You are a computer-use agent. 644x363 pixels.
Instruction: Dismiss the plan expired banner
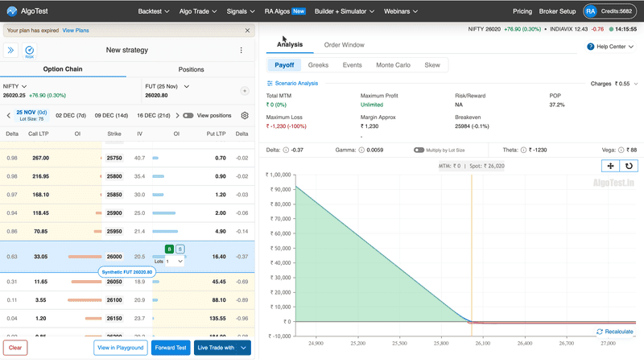tap(247, 30)
